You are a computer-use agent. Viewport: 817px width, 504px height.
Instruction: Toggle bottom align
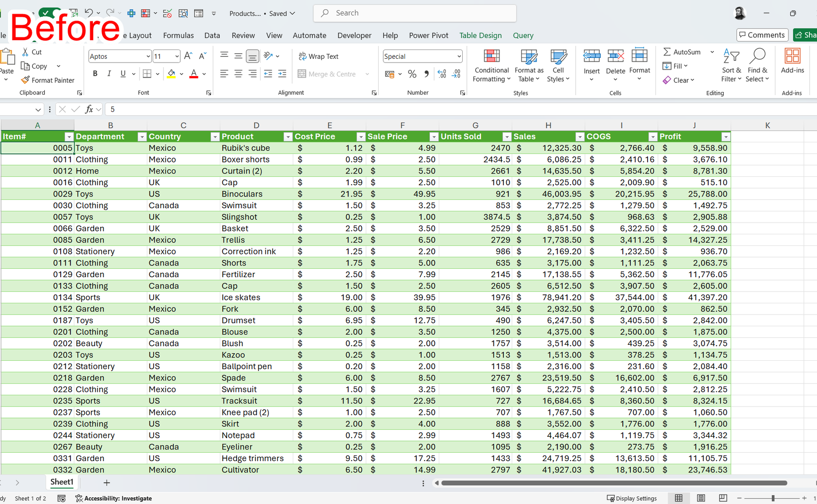point(253,56)
